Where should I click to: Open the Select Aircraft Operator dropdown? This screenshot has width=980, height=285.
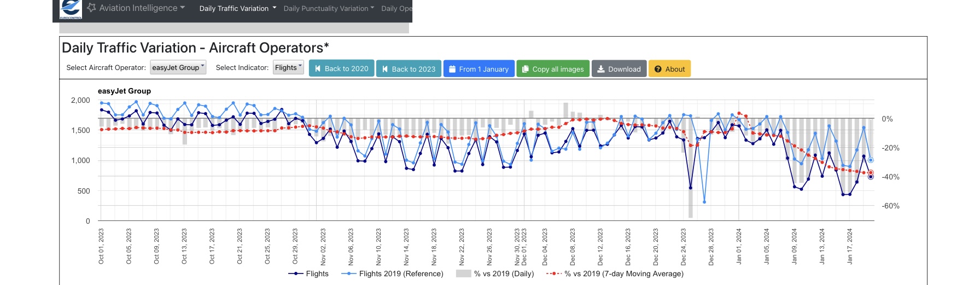(x=178, y=67)
